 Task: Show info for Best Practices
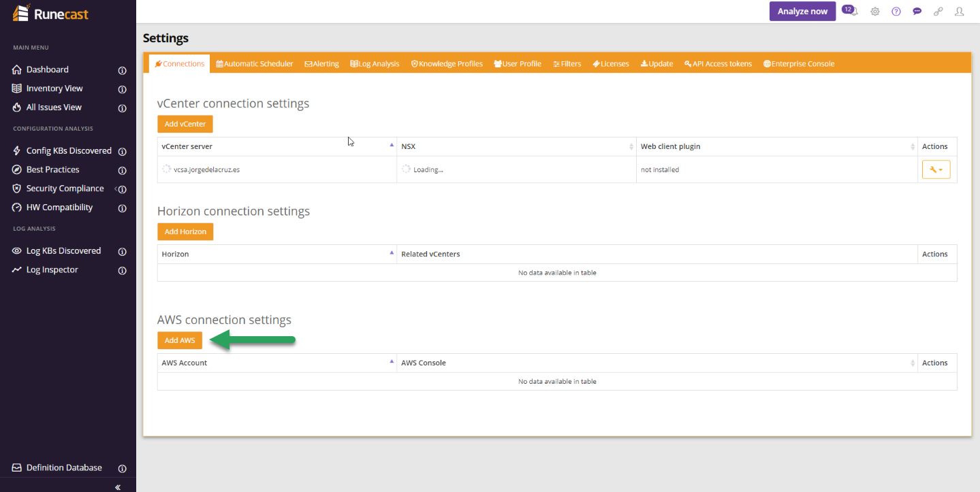123,170
